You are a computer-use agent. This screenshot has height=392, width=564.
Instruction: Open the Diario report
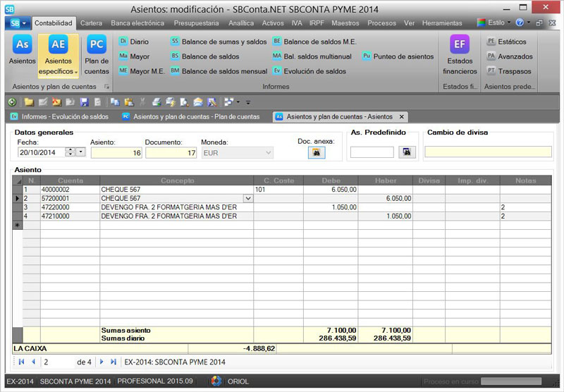point(134,42)
